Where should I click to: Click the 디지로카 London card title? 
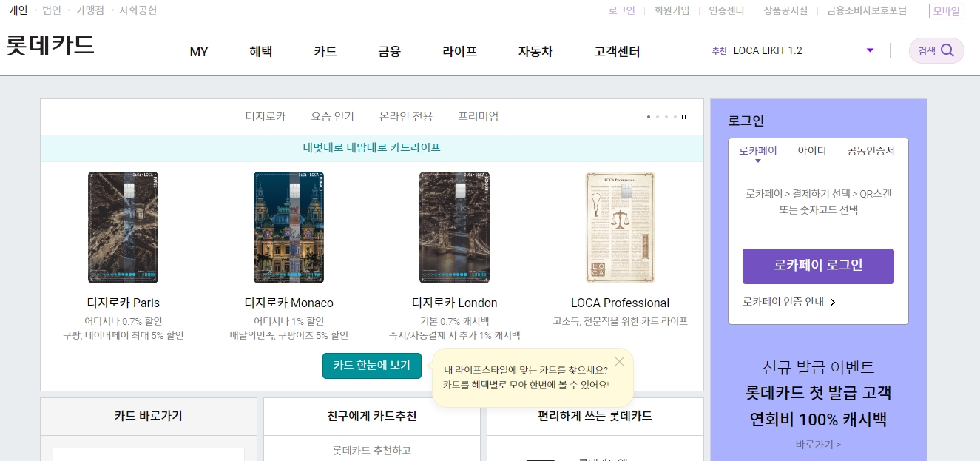(455, 303)
